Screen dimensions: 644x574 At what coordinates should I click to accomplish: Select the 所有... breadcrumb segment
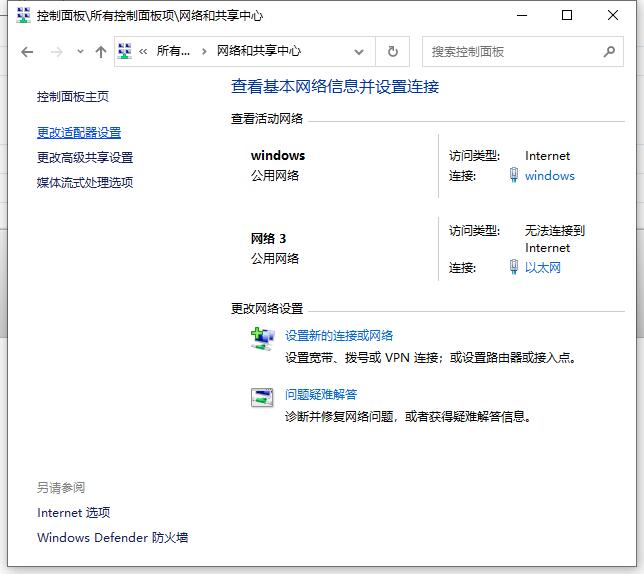tap(173, 51)
